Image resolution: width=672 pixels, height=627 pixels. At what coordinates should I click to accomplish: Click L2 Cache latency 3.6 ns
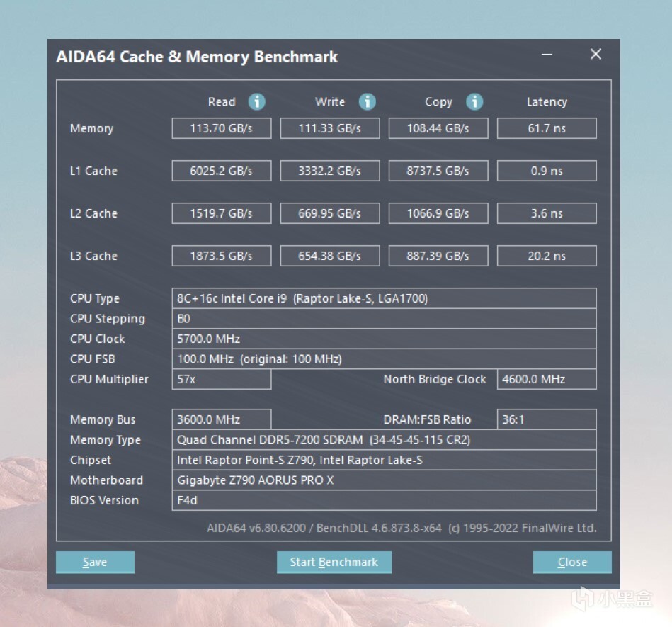(x=547, y=213)
